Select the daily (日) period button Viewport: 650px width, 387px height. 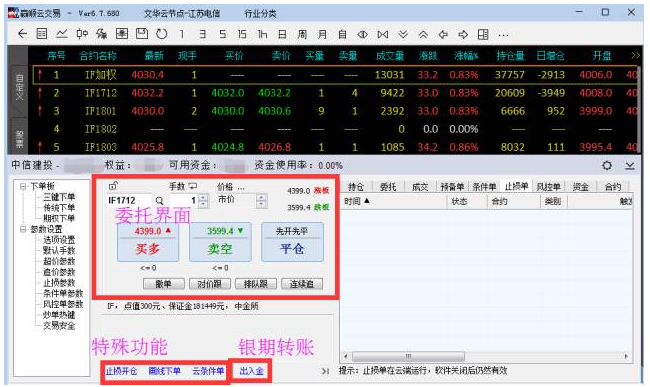tap(282, 34)
